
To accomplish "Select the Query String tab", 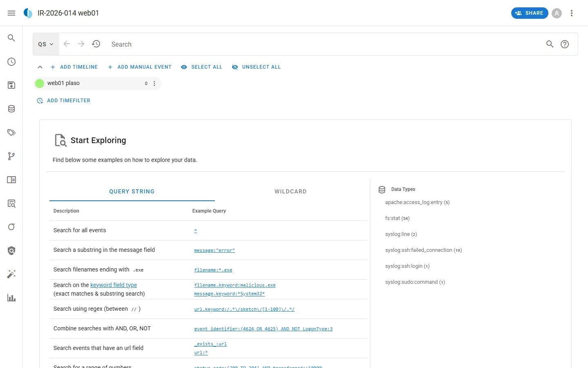I will click(x=132, y=191).
